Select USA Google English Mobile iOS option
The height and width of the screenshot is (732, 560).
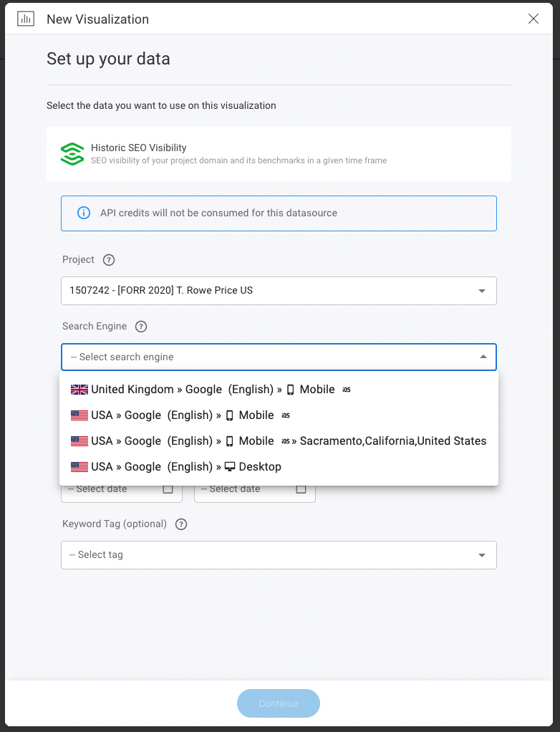point(279,415)
